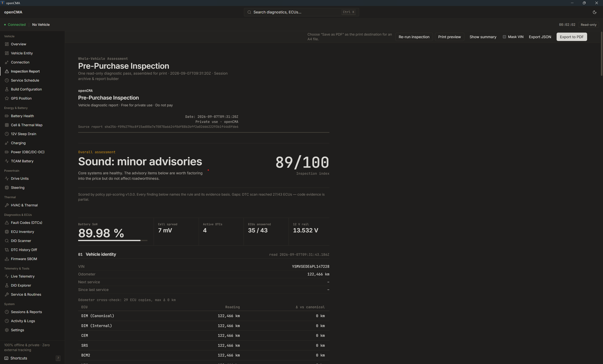Open Shortcuts help with the question mark badge
The image size is (603, 364).
click(58, 358)
